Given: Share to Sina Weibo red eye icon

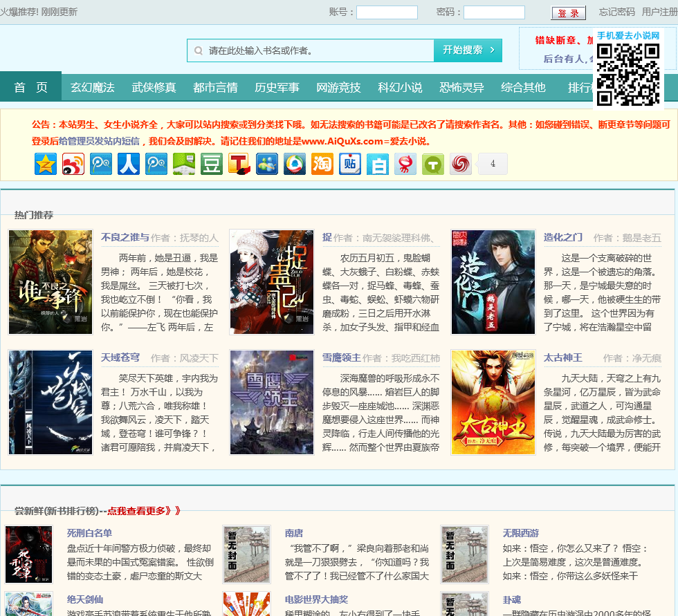Looking at the screenshot, I should tap(73, 164).
